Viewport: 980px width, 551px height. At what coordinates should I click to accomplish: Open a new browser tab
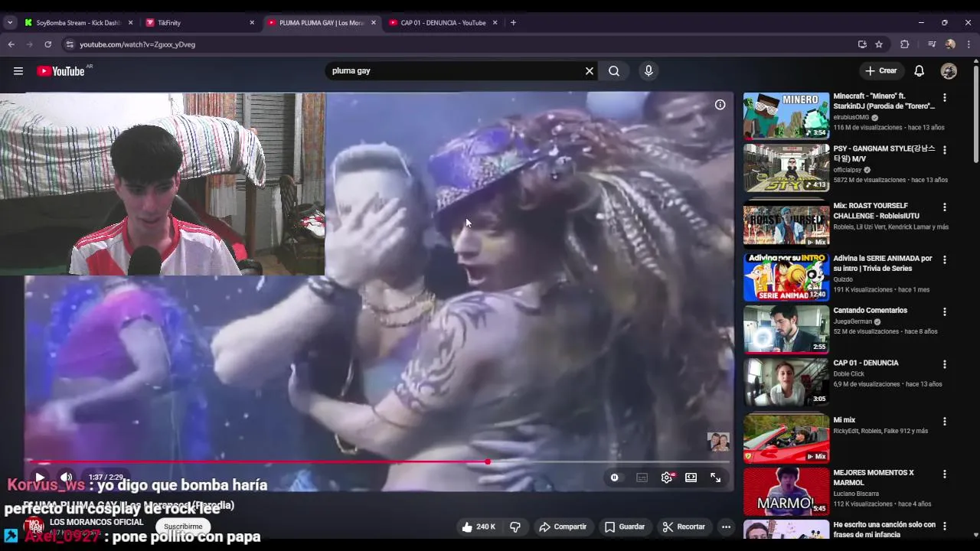513,23
